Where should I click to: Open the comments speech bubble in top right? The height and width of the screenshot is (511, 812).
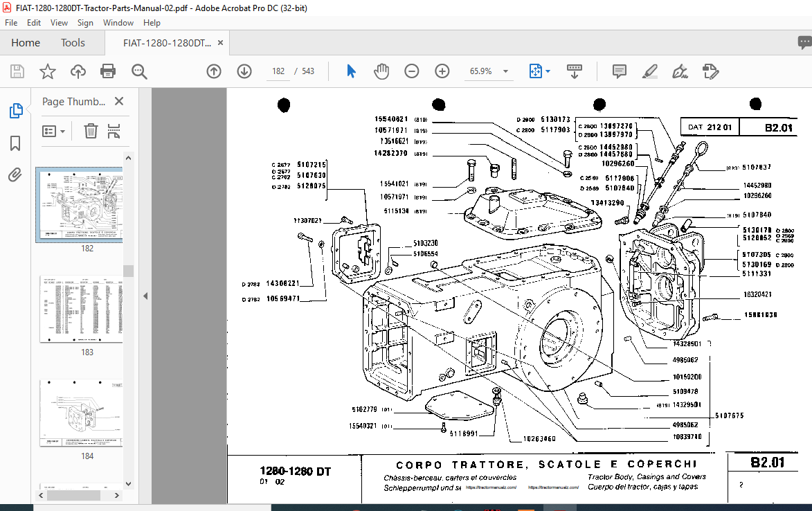click(x=804, y=42)
